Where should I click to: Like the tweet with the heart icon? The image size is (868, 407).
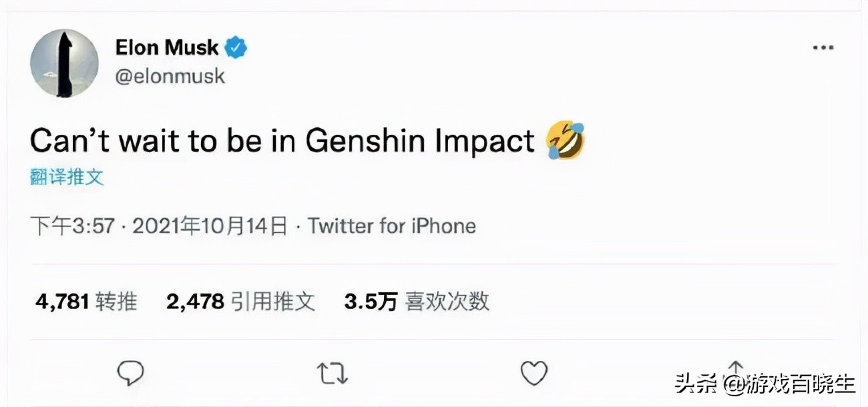pyautogui.click(x=533, y=374)
